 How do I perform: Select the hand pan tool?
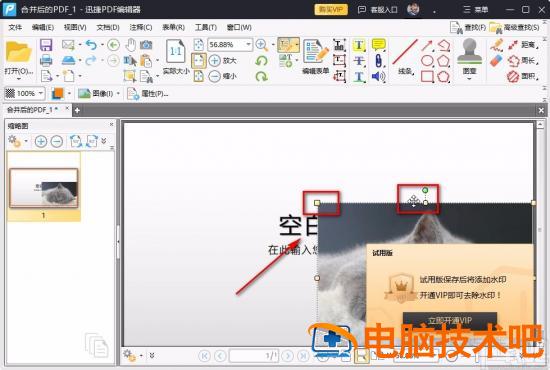click(x=130, y=45)
